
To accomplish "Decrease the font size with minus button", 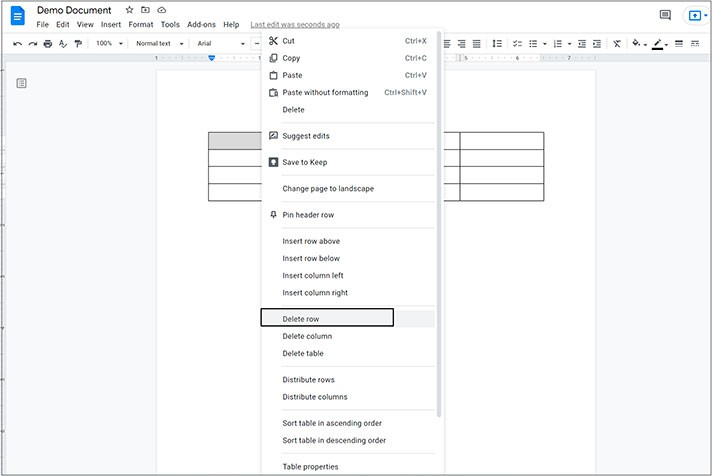I will click(x=257, y=44).
